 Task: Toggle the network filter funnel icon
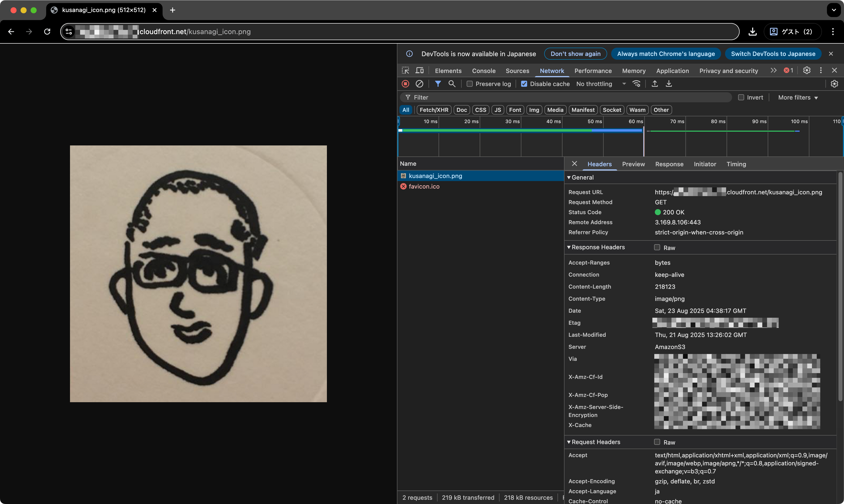pos(438,83)
